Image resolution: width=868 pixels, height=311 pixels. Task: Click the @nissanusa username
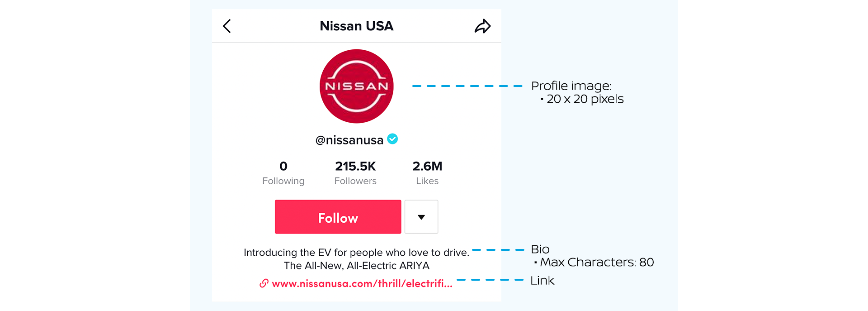(349, 140)
